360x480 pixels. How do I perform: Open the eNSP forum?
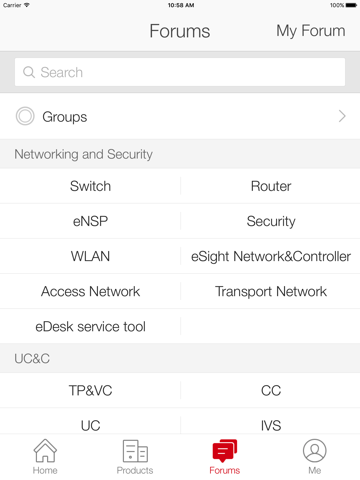90,221
